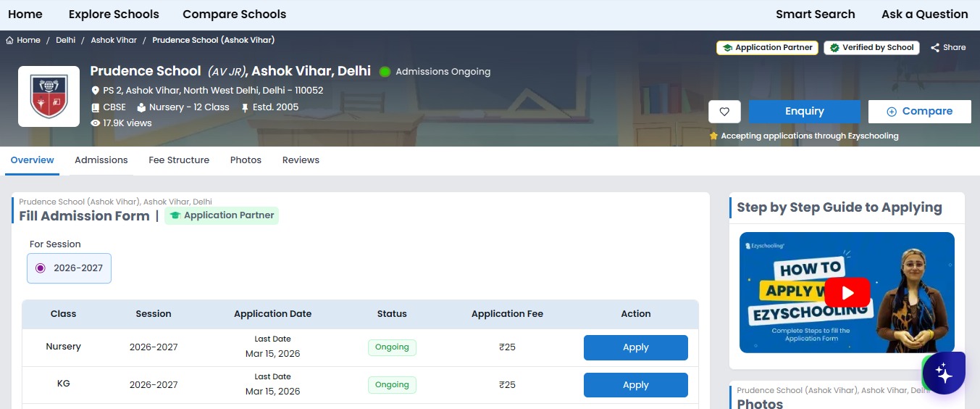Screen dimensions: 980x409
Task: Click the 'Photos' heading in sidebar
Action: 760,403
